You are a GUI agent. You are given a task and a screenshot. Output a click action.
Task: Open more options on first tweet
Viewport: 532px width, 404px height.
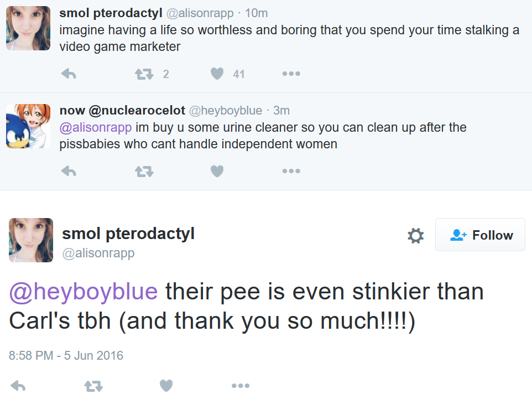[x=291, y=74]
